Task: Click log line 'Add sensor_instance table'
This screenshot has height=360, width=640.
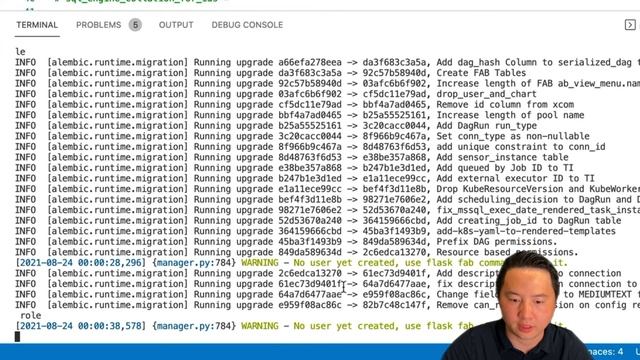Action: click(502, 158)
